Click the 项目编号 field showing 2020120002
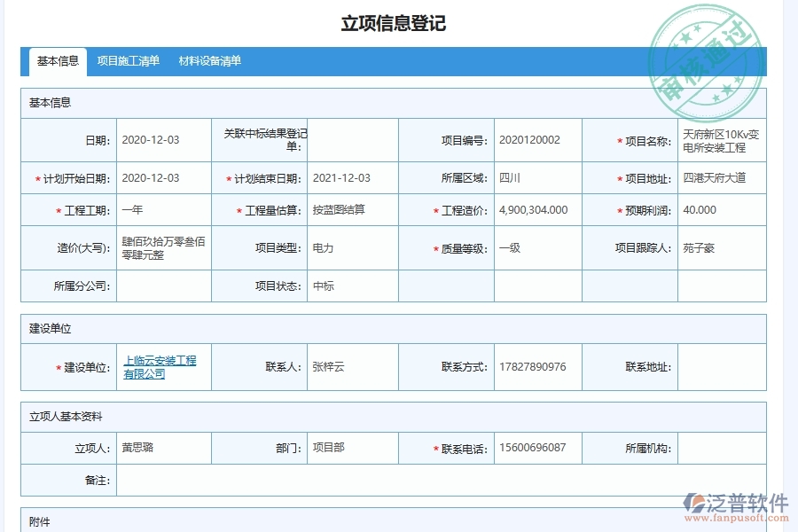 click(532, 140)
